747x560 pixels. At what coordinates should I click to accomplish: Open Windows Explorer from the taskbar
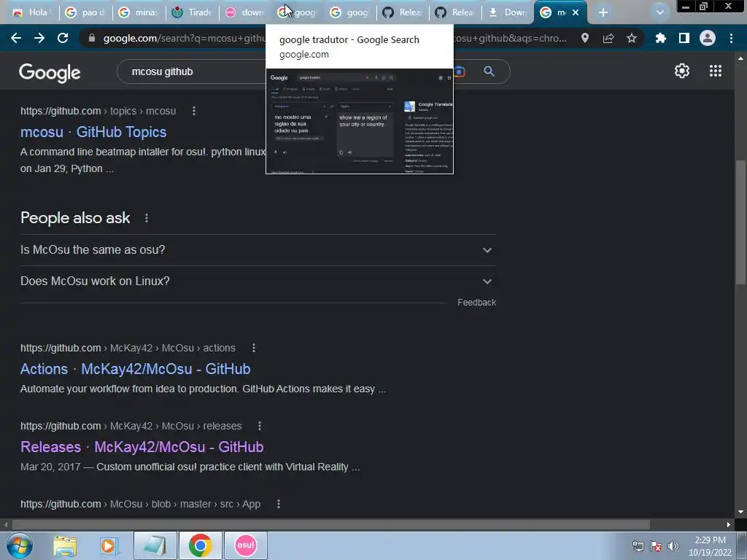pos(65,545)
